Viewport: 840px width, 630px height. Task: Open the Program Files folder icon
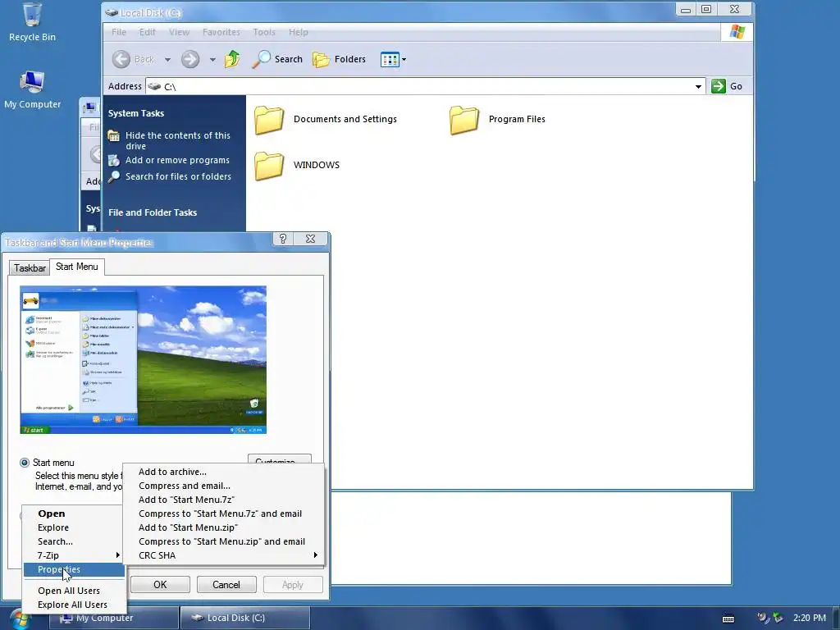464,119
